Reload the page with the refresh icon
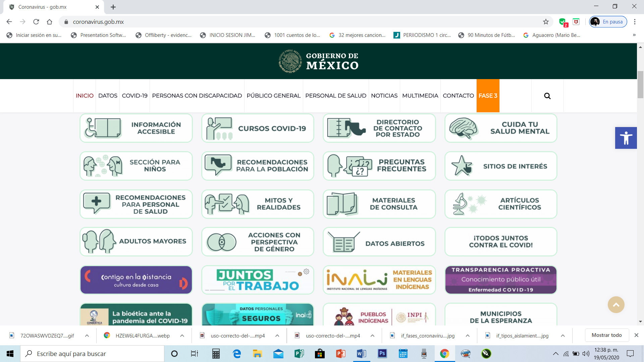The image size is (644, 362). click(36, 22)
